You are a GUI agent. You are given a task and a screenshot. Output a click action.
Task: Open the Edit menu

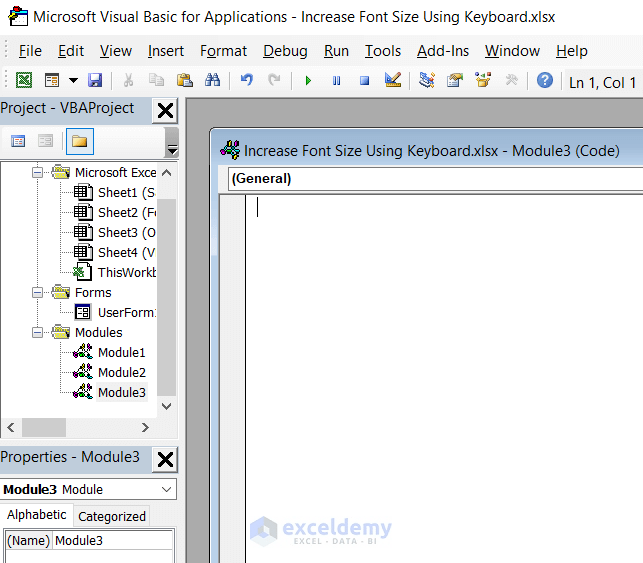point(71,51)
